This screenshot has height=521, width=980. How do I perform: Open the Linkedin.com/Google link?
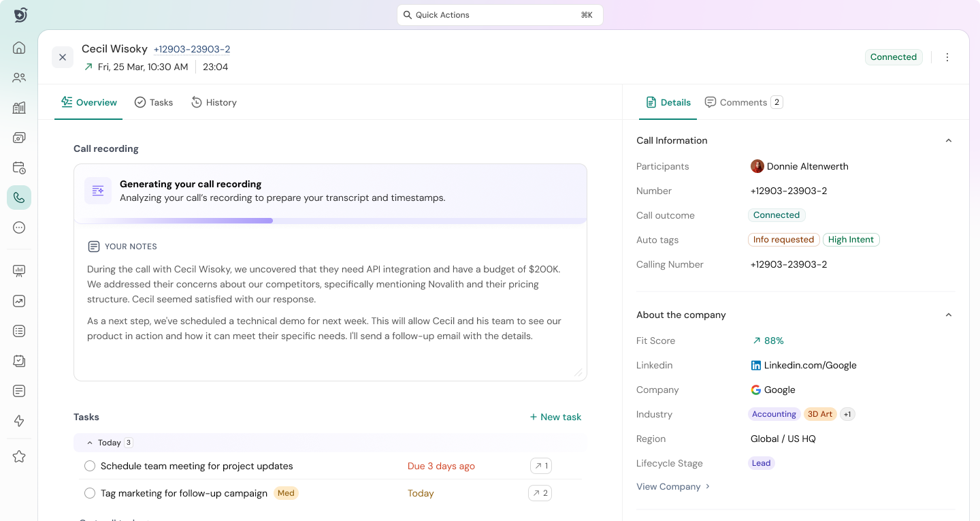click(x=810, y=365)
